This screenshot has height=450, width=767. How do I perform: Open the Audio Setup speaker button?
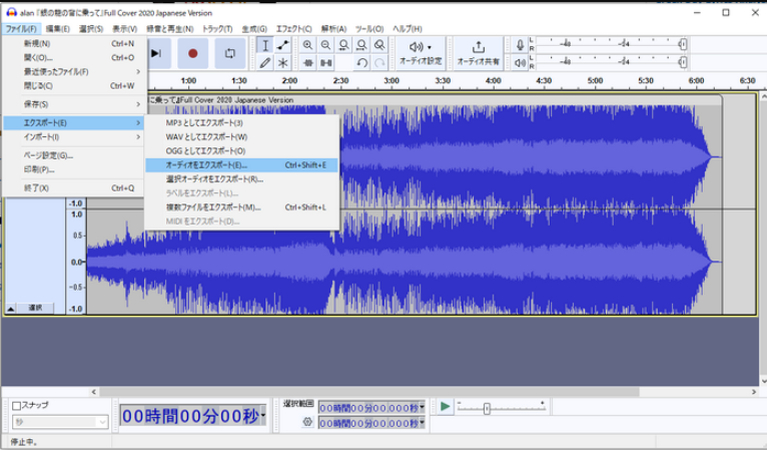tap(421, 53)
